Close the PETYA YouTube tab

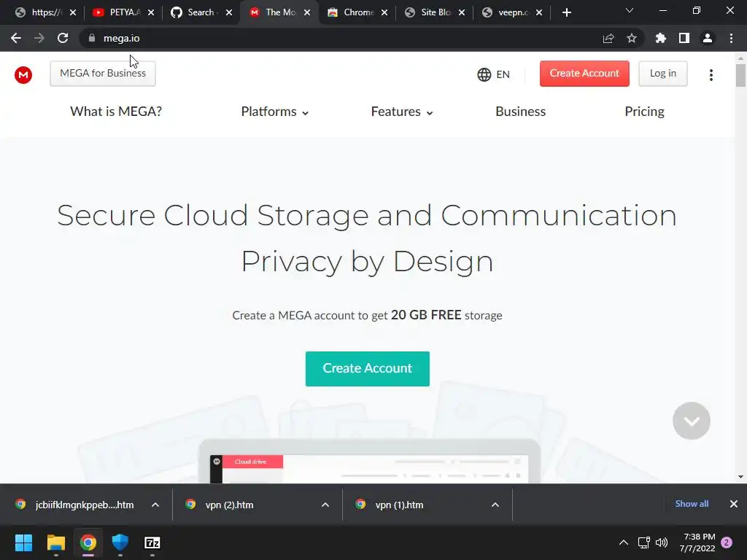[151, 12]
